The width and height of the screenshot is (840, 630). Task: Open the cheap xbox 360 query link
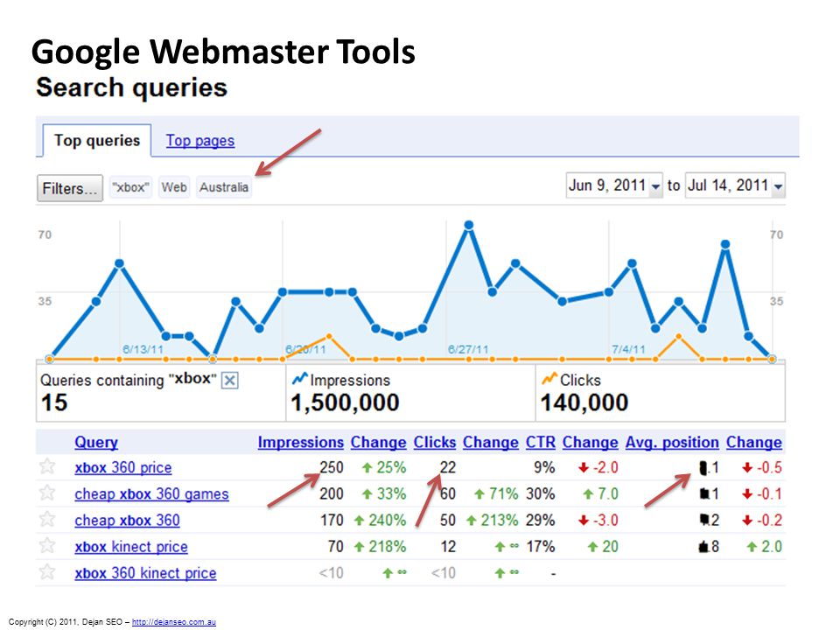pyautogui.click(x=127, y=520)
